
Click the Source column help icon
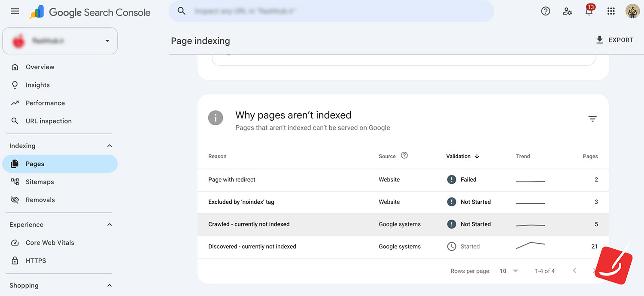click(404, 155)
